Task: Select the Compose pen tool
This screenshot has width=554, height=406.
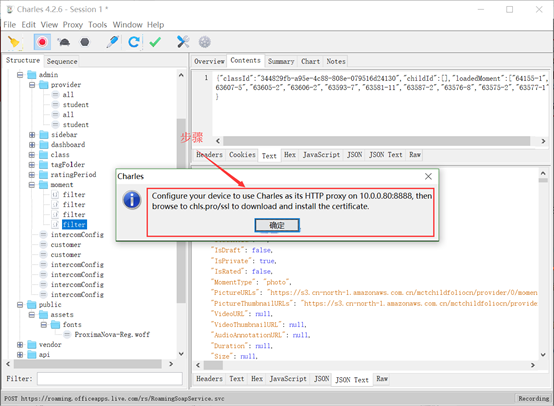Action: 113,42
